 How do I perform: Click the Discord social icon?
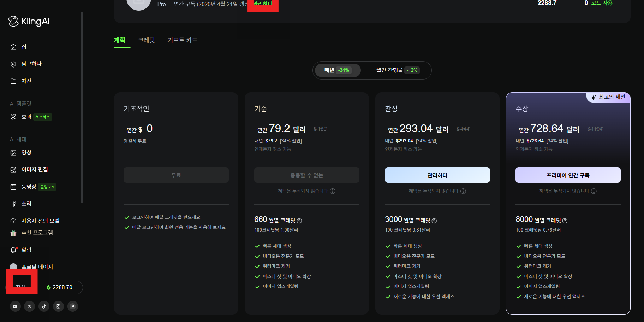tap(15, 306)
